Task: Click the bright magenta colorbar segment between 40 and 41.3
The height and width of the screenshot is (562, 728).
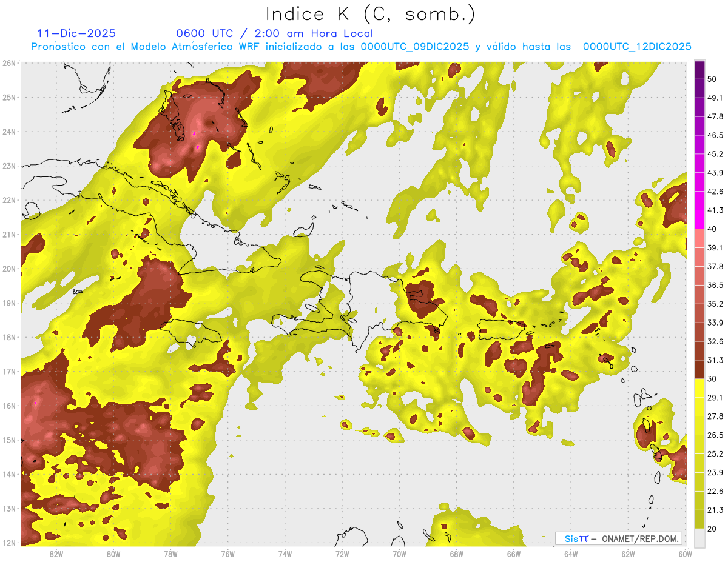Action: click(x=699, y=219)
